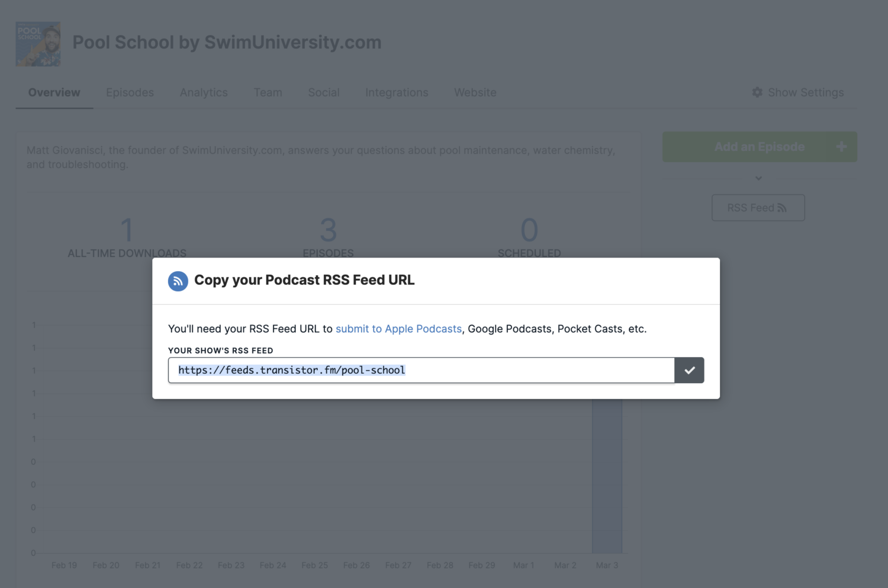888x588 pixels.
Task: Open the RSS Feed button
Action: 758,208
